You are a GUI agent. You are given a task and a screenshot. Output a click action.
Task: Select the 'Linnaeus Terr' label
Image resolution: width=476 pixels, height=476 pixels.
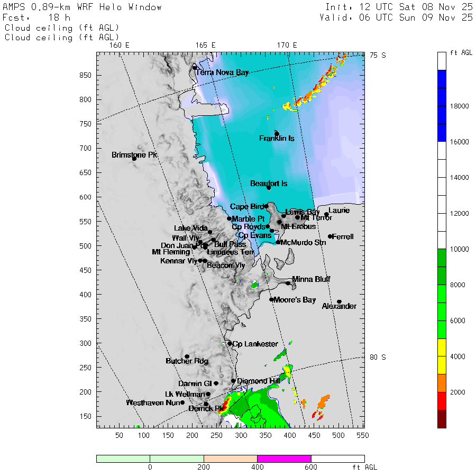click(x=231, y=252)
